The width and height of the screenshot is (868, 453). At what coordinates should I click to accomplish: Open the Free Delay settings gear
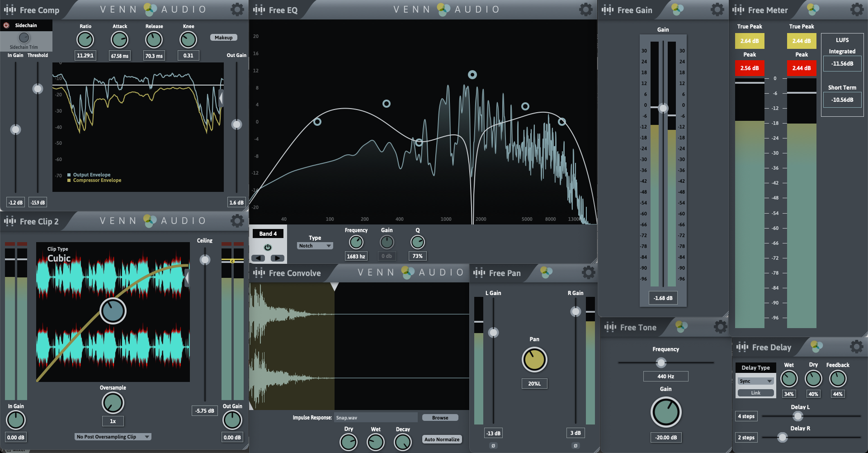(x=857, y=347)
